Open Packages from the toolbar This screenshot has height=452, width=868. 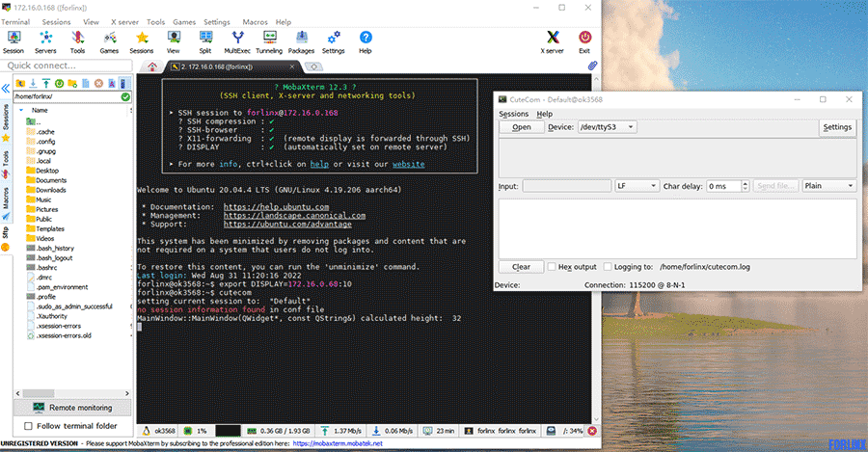click(x=301, y=42)
